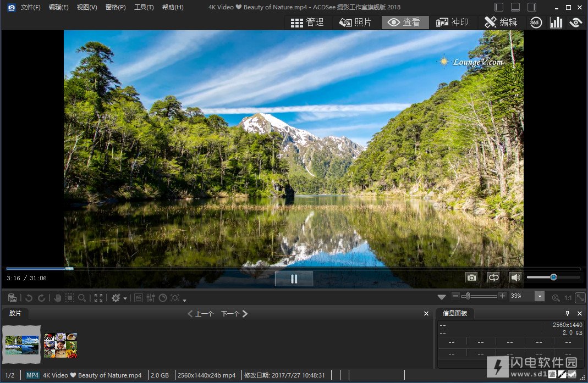Open the 365 mode icon
588x383 pixels.
tap(536, 23)
